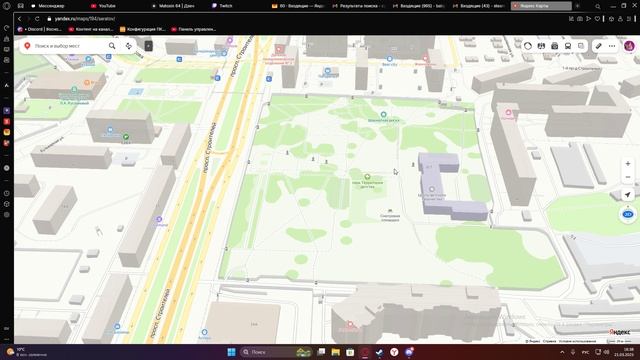Open the workspaces icon beside Opera logo
This screenshot has height=360, width=640.
pyautogui.click(x=20, y=6)
